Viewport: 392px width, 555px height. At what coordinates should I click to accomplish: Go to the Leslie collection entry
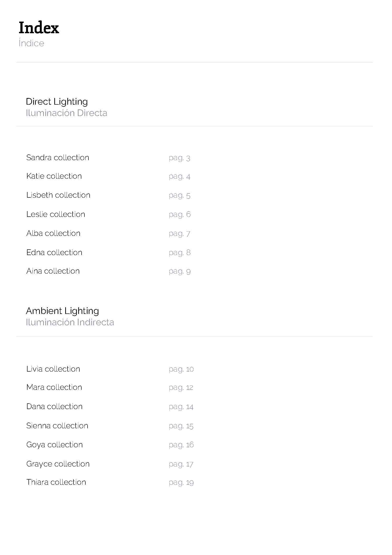55,214
